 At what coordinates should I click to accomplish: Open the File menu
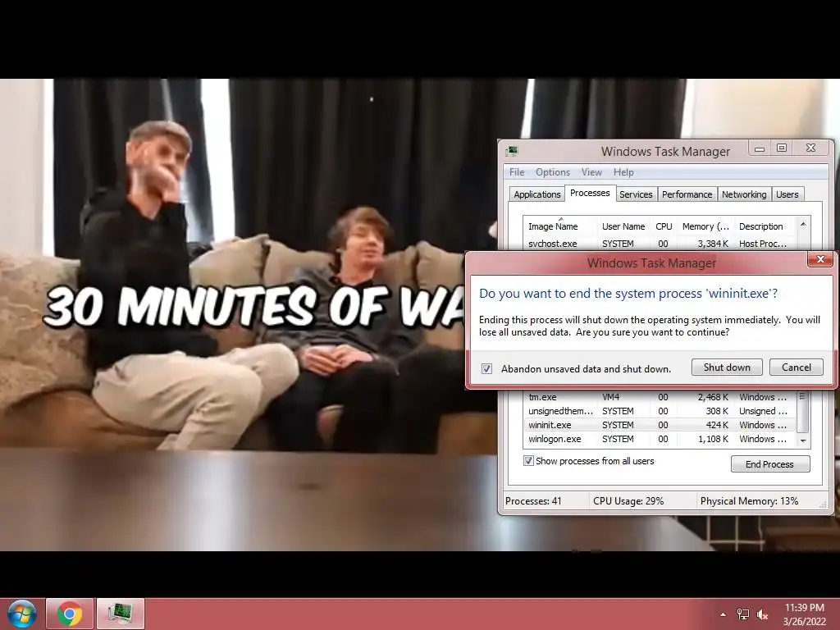click(x=517, y=172)
